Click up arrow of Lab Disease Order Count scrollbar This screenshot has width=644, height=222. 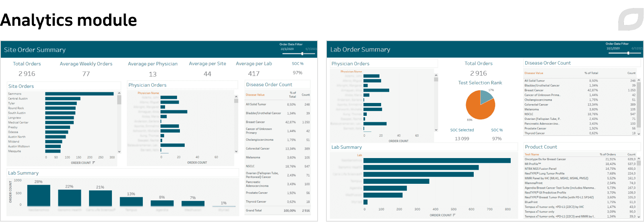639,80
